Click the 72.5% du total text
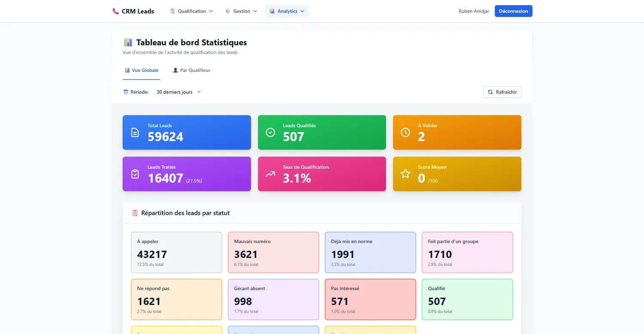The width and height of the screenshot is (644, 334). pyautogui.click(x=150, y=265)
